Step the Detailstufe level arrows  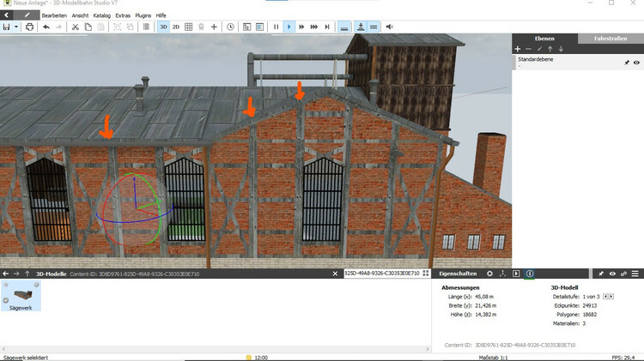pos(609,296)
